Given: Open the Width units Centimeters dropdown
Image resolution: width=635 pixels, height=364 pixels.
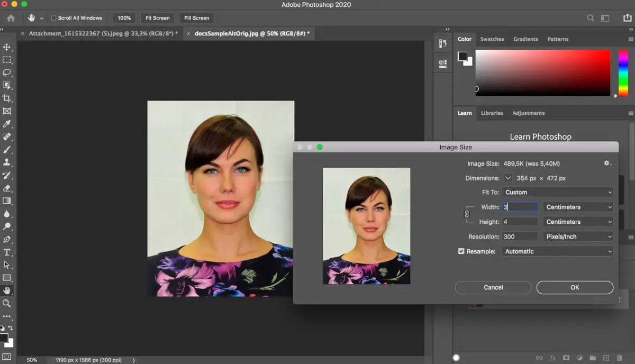Looking at the screenshot, I should click(578, 207).
